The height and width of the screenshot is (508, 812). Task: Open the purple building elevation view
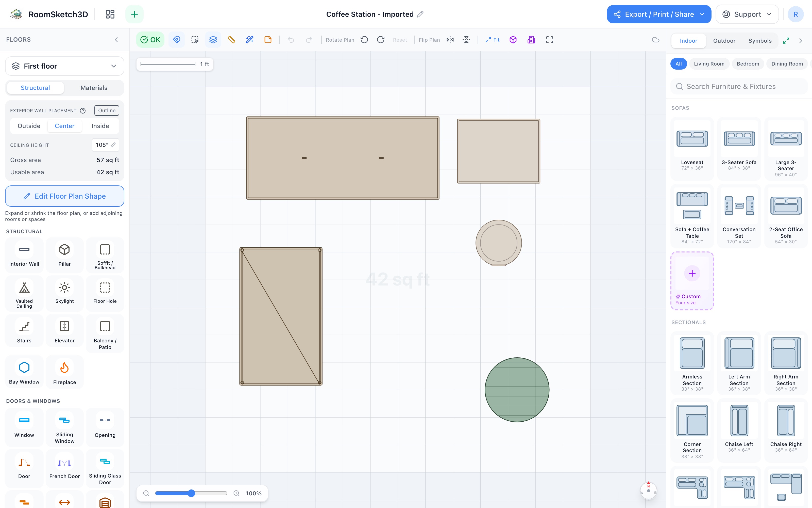pyautogui.click(x=531, y=40)
